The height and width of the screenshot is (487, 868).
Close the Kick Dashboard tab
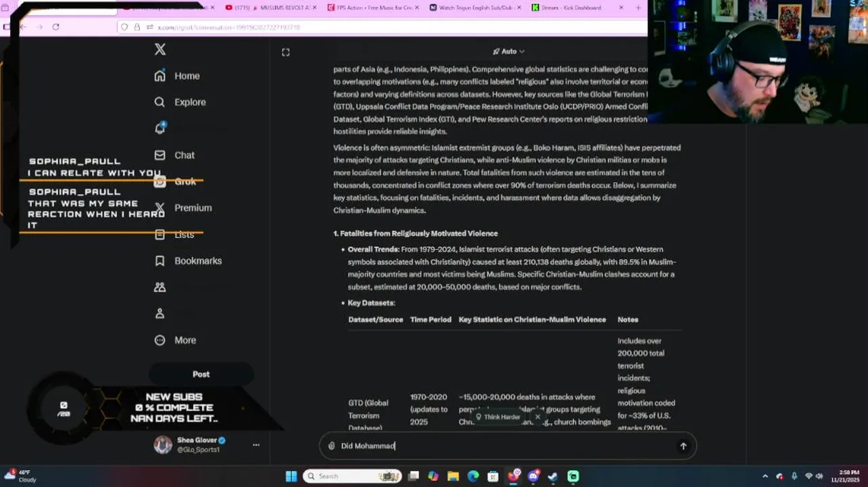pyautogui.click(x=621, y=7)
